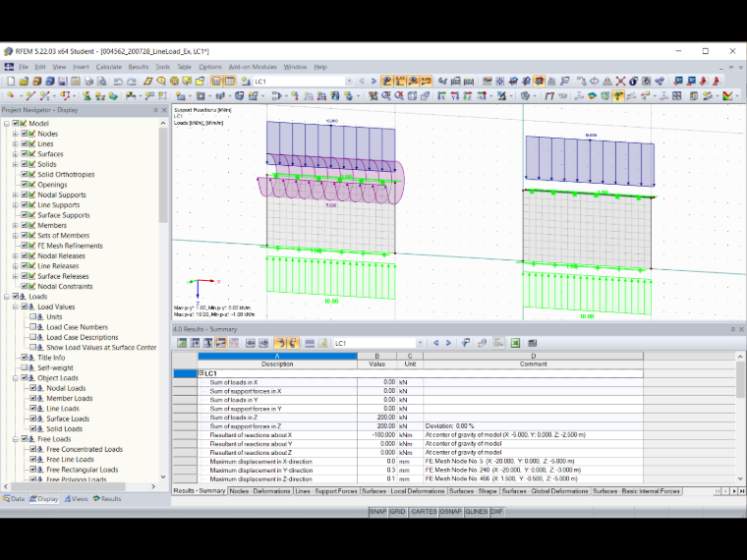The width and height of the screenshot is (747, 560).
Task: Expand the Surfaces tree node
Action: [16, 154]
